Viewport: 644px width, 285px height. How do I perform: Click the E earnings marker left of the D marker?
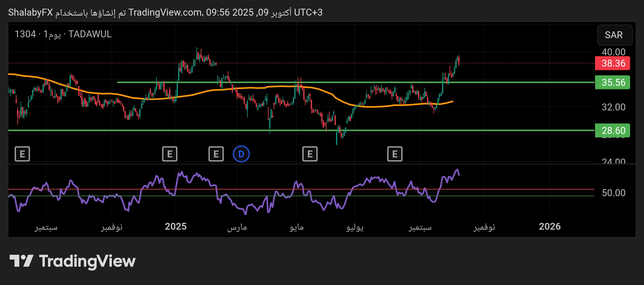(216, 154)
